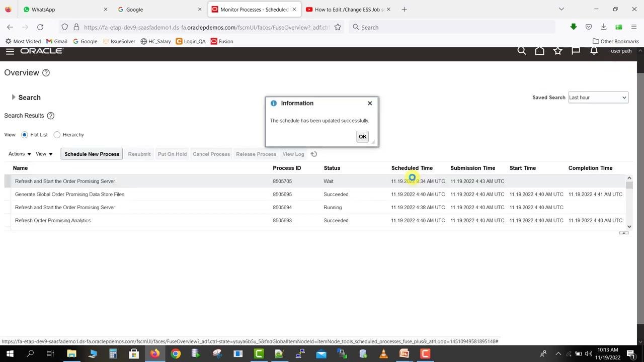The width and height of the screenshot is (644, 362).
Task: Open the Saved Search dropdown
Action: (598, 98)
